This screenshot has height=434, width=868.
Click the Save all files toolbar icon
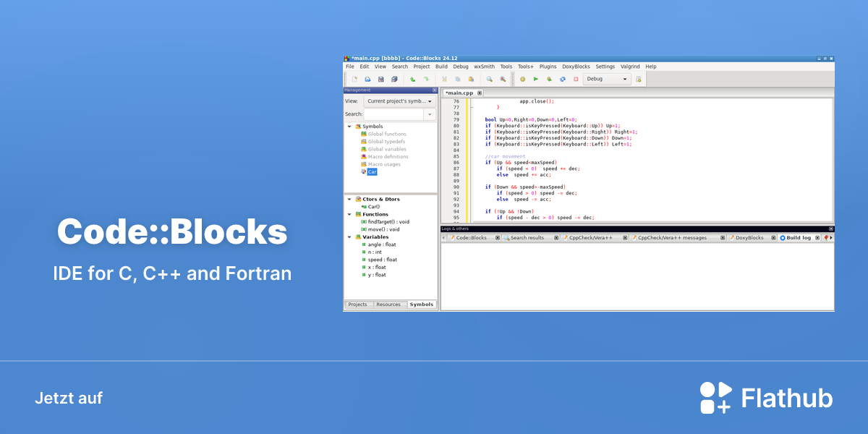tap(394, 79)
